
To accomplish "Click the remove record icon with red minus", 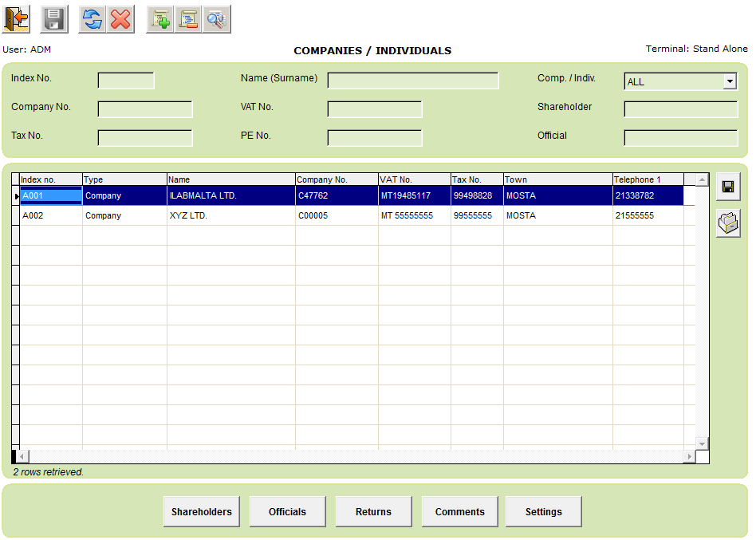I will (187, 18).
